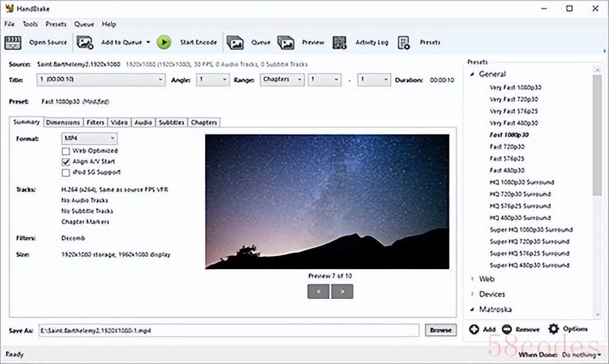The image size is (609, 364).
Task: Select the Very Fast 576p25 preset
Action: [514, 111]
